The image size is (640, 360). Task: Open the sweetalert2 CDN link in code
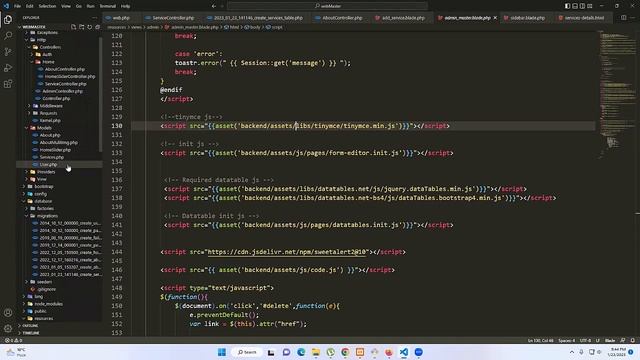click(288, 252)
